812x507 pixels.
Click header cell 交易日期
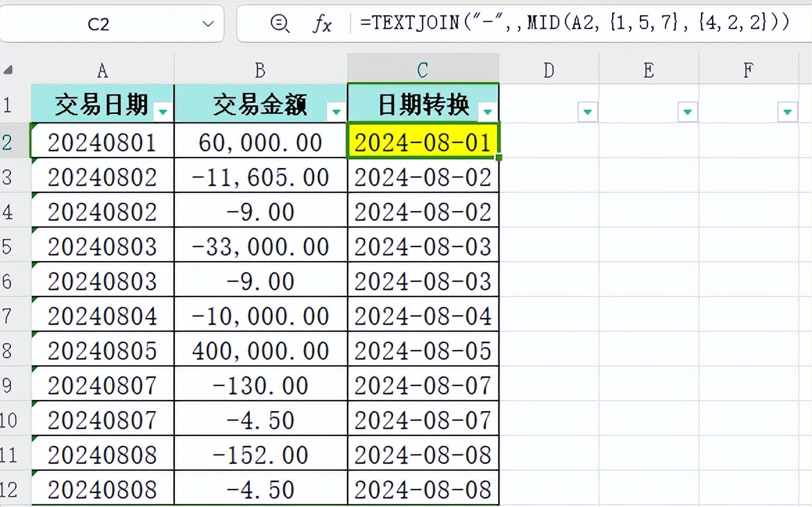(x=103, y=104)
